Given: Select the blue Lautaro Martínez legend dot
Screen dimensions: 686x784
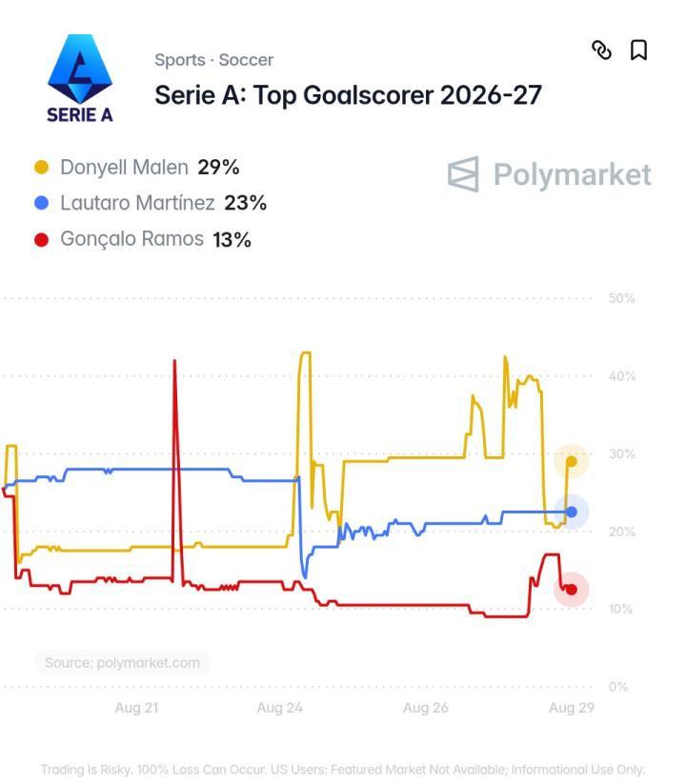Looking at the screenshot, I should pyautogui.click(x=42, y=203).
